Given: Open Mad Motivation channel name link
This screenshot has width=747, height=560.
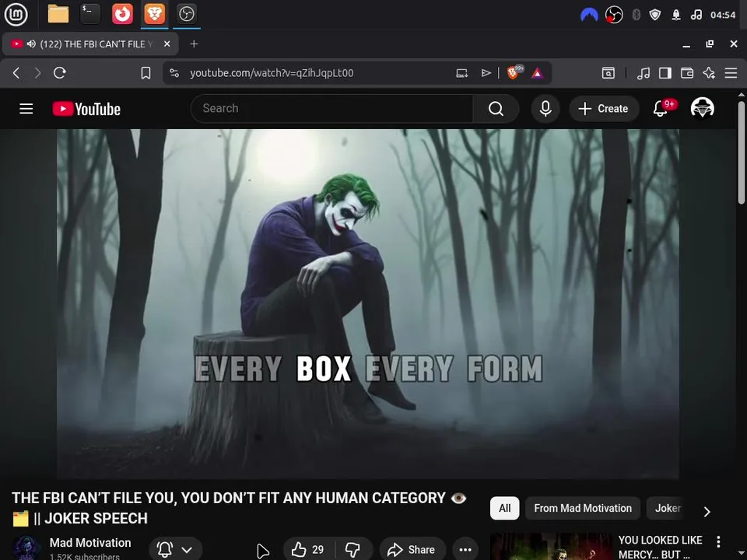Looking at the screenshot, I should pos(90,542).
